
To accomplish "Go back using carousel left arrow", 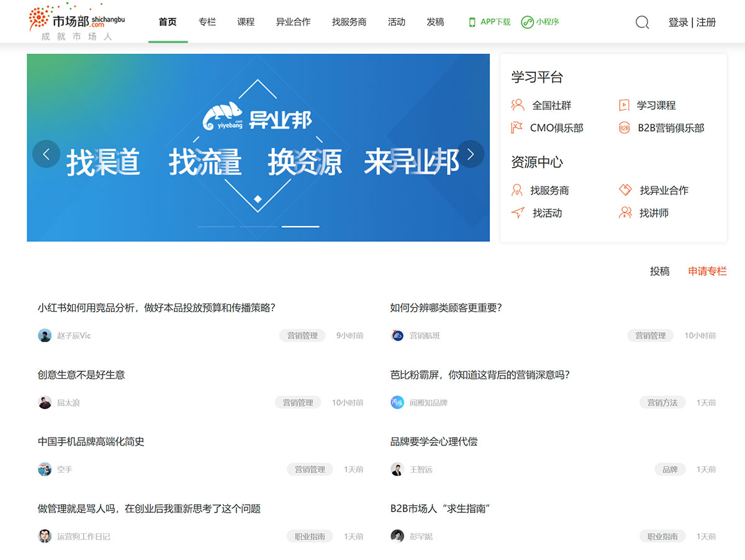I will (46, 154).
